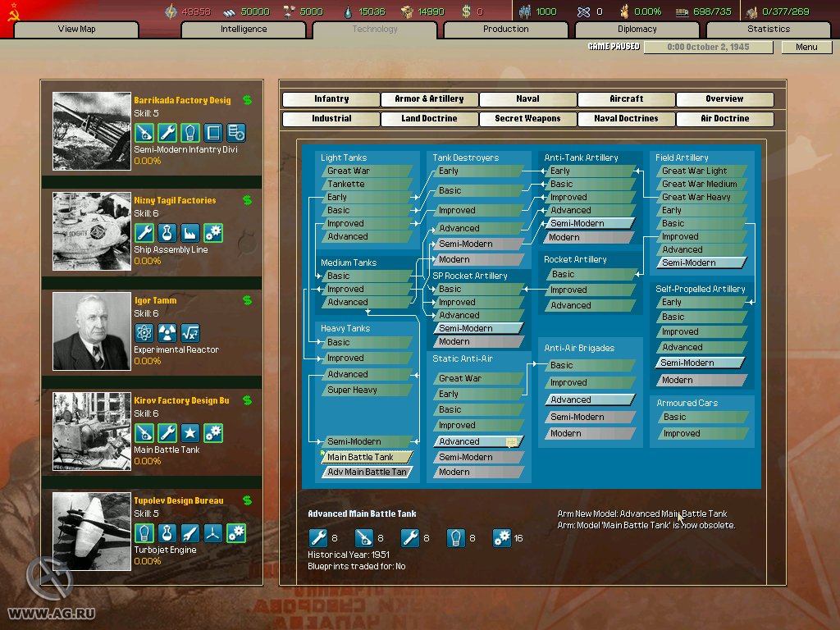Click the radioactivity research icon for Igor Tamm
Image resolution: width=840 pixels, height=630 pixels.
(x=167, y=332)
